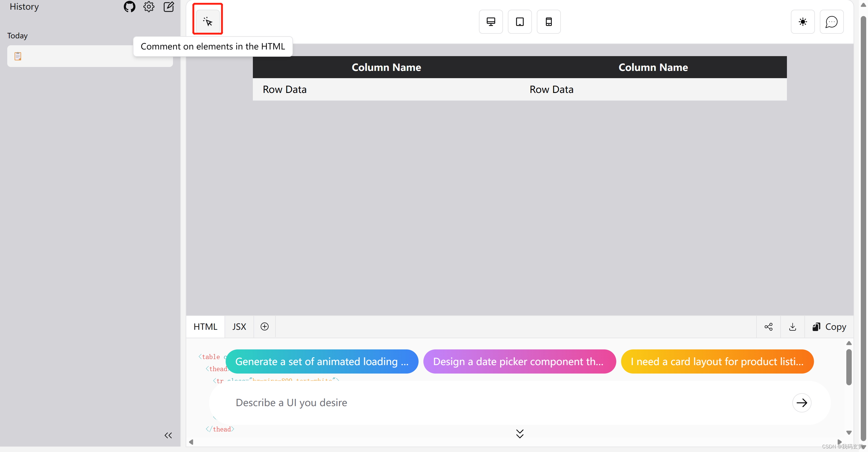This screenshot has height=452, width=868.
Task: Switch preview to tablet view
Action: pos(520,22)
